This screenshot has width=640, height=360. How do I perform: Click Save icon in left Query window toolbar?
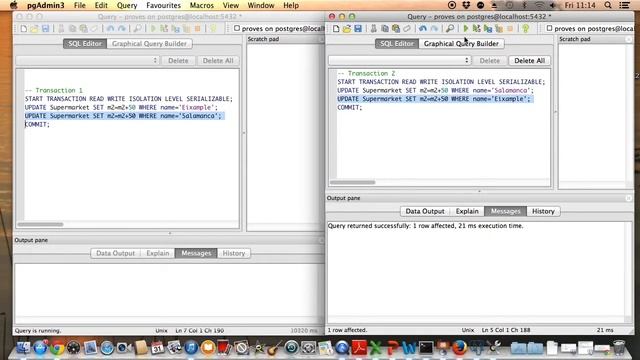click(x=45, y=29)
